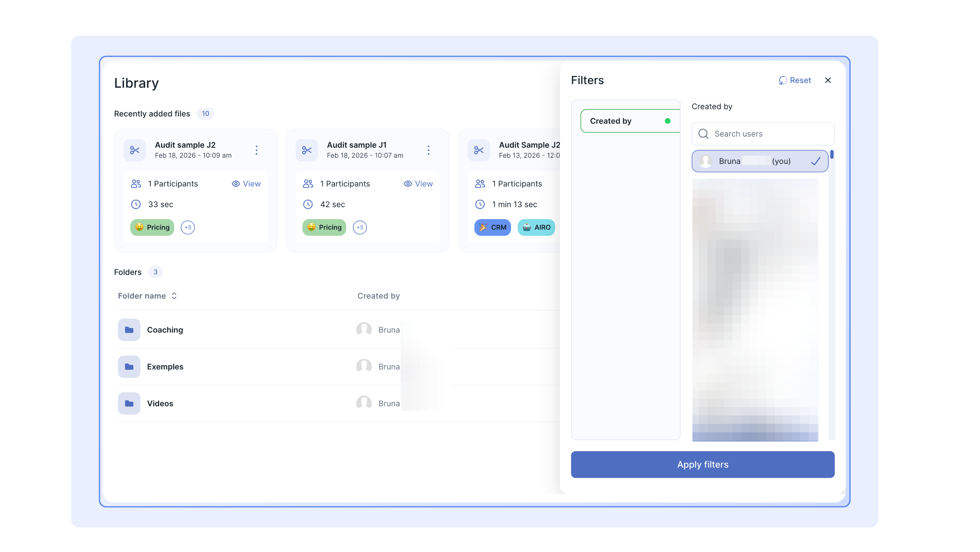Close the Filters panel
This screenshot has width=980, height=552.
[x=828, y=80]
